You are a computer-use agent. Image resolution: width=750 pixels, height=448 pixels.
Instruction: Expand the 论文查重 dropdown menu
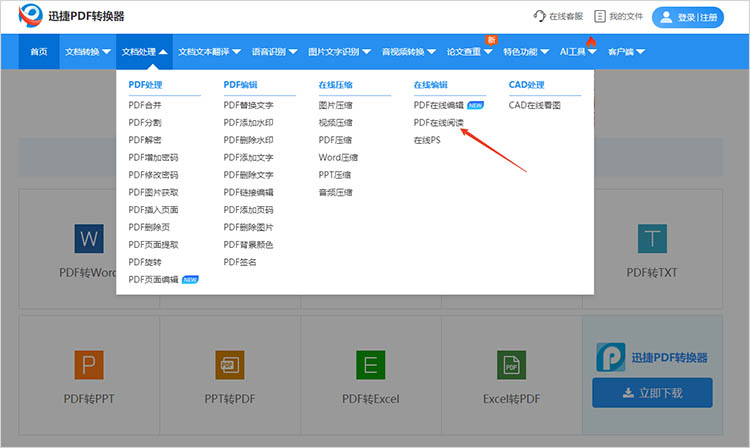469,52
